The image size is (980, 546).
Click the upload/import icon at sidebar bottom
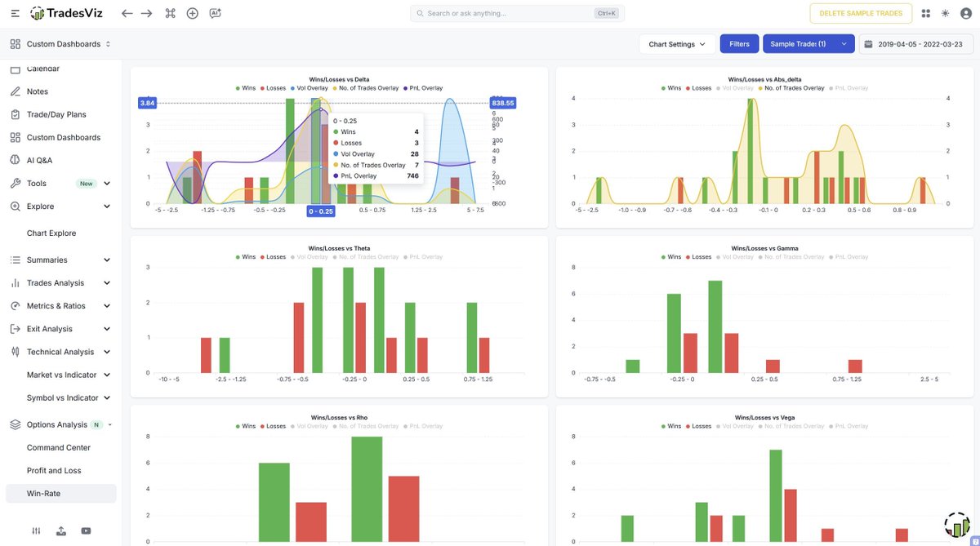click(x=61, y=530)
